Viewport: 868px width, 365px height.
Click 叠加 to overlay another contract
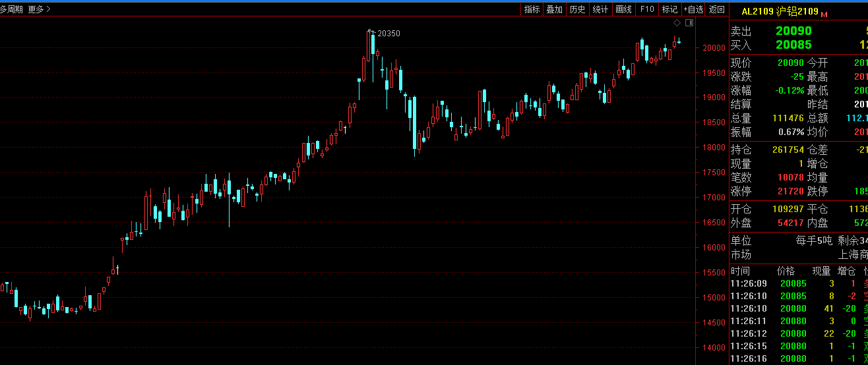(555, 9)
